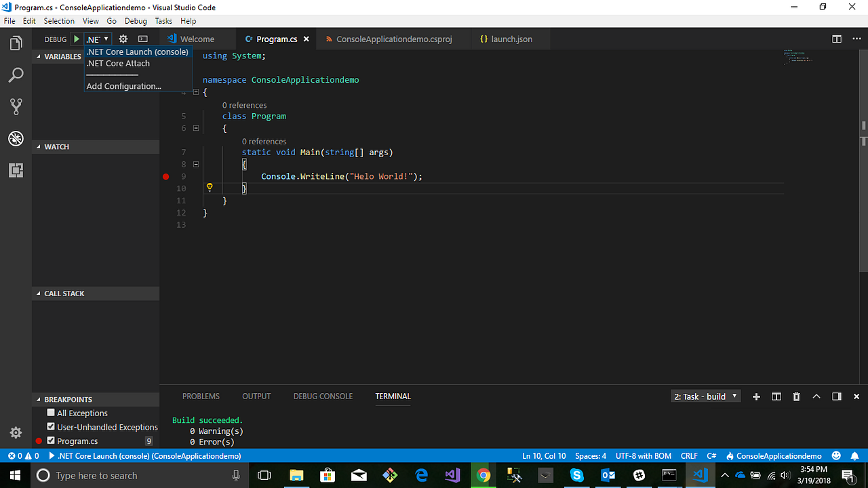Open the Source Control view
868x488 pixels.
point(16,106)
